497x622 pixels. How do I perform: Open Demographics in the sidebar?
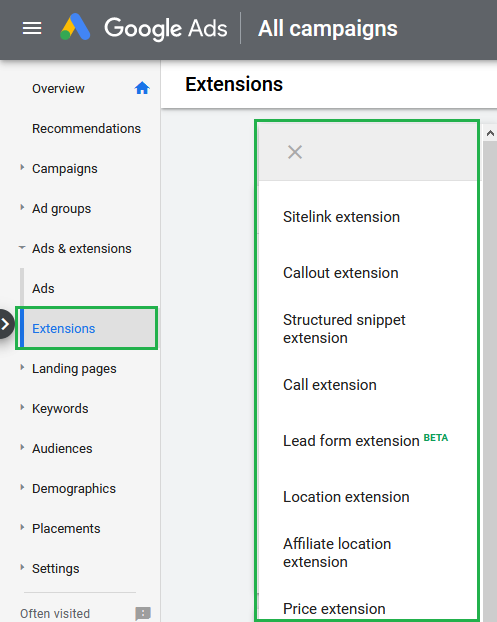click(74, 489)
